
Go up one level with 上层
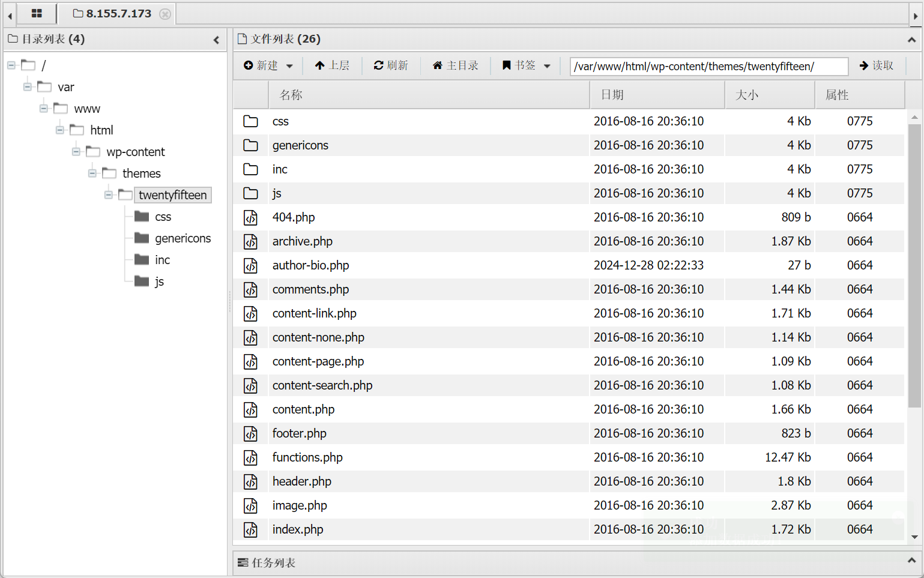coord(332,65)
